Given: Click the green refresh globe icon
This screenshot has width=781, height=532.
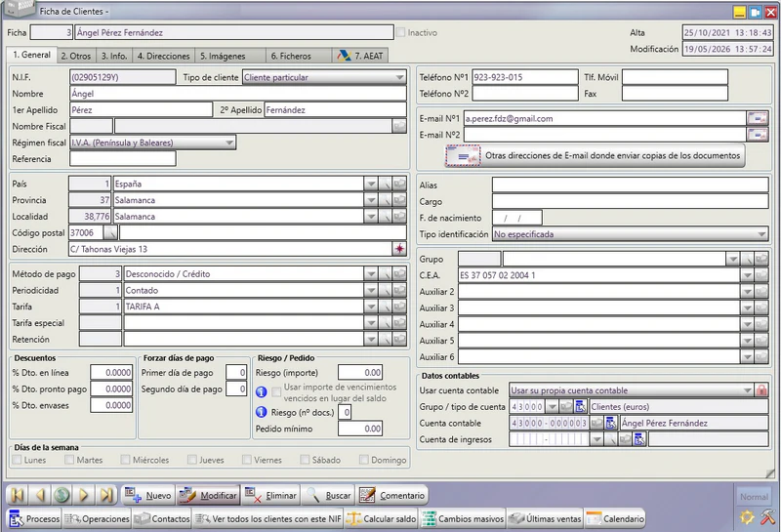Looking at the screenshot, I should point(62,495).
